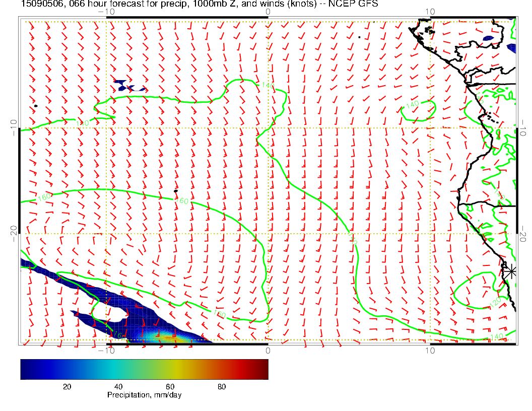Click the "-20" latitude label on the left axis
Screen dimensions: 532x411
click(14, 234)
